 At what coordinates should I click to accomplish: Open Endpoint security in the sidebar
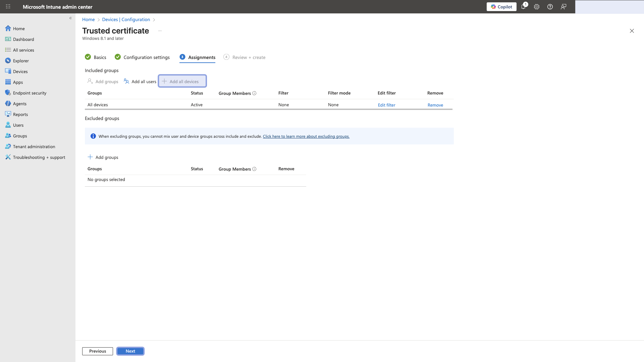pos(29,93)
